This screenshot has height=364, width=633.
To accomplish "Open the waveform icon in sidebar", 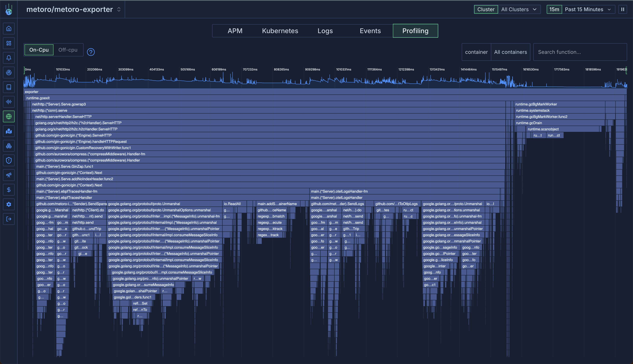I will tap(9, 102).
